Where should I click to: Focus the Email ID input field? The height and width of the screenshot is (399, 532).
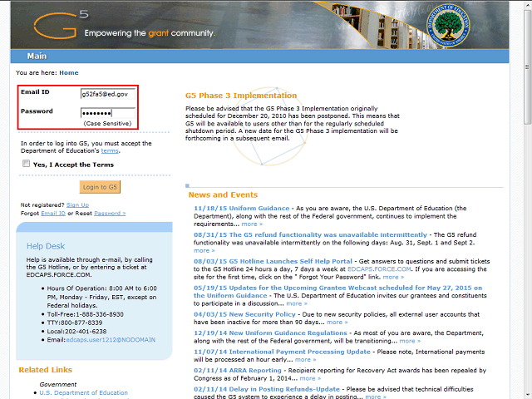point(108,94)
